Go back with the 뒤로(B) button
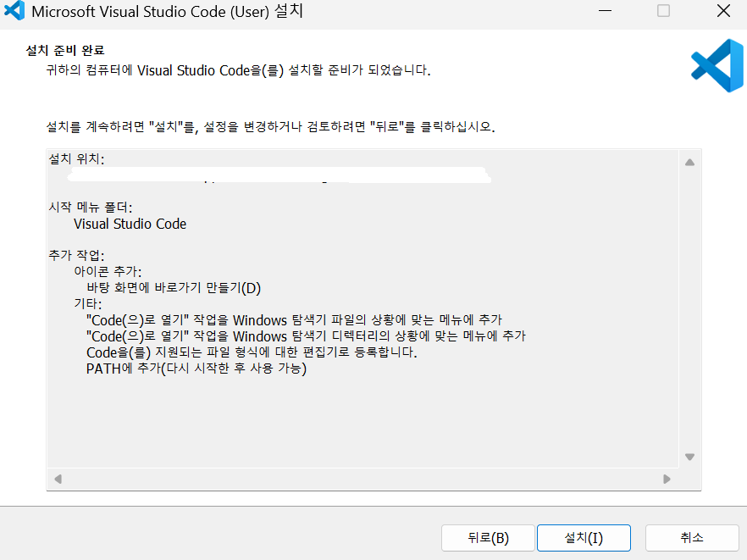 point(488,538)
